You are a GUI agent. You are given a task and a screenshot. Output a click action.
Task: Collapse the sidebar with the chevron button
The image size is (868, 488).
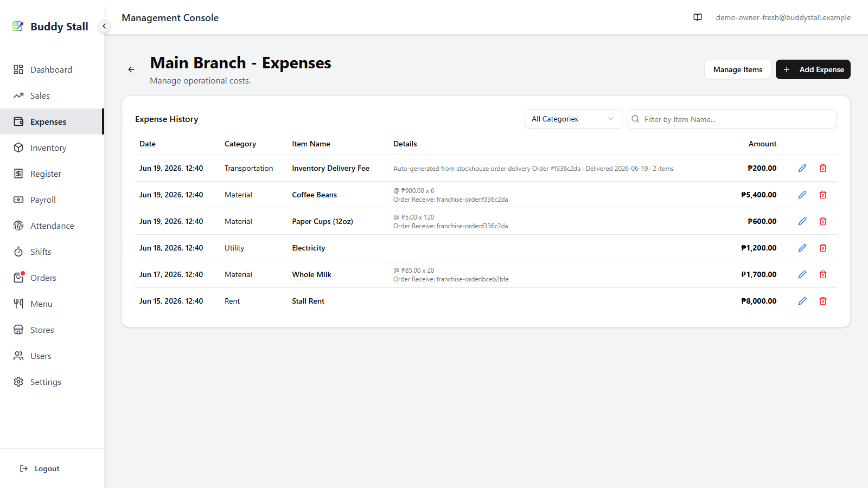click(104, 26)
